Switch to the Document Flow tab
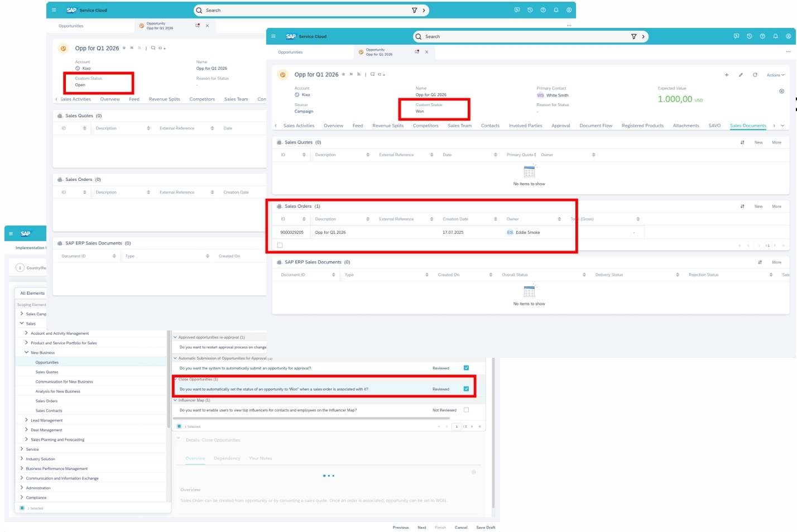This screenshot has width=797, height=532. tap(596, 126)
